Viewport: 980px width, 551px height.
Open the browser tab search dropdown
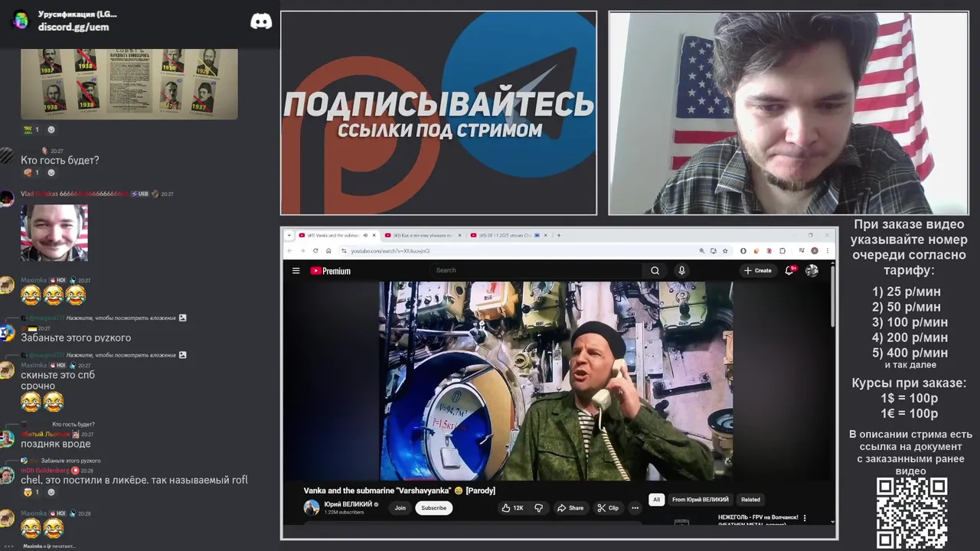(x=290, y=235)
